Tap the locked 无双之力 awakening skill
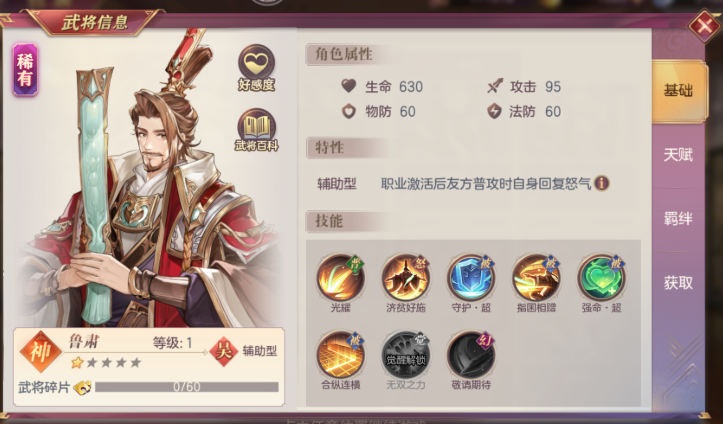 pos(406,355)
